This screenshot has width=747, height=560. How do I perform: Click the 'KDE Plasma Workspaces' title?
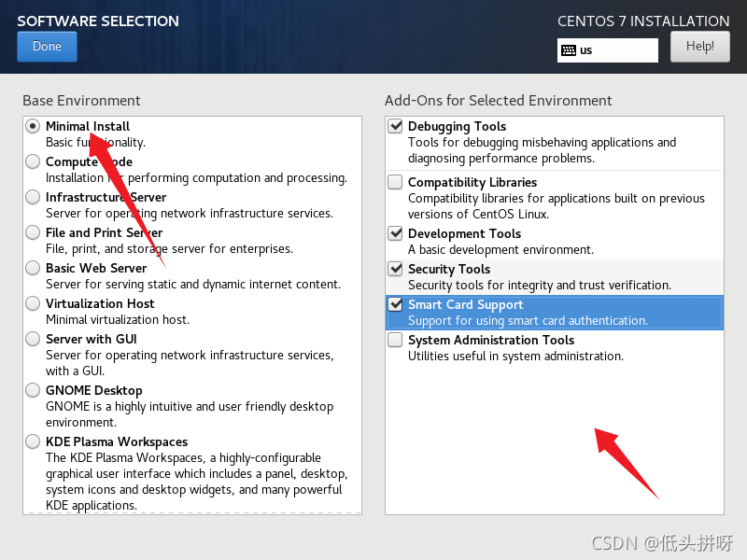point(117,441)
